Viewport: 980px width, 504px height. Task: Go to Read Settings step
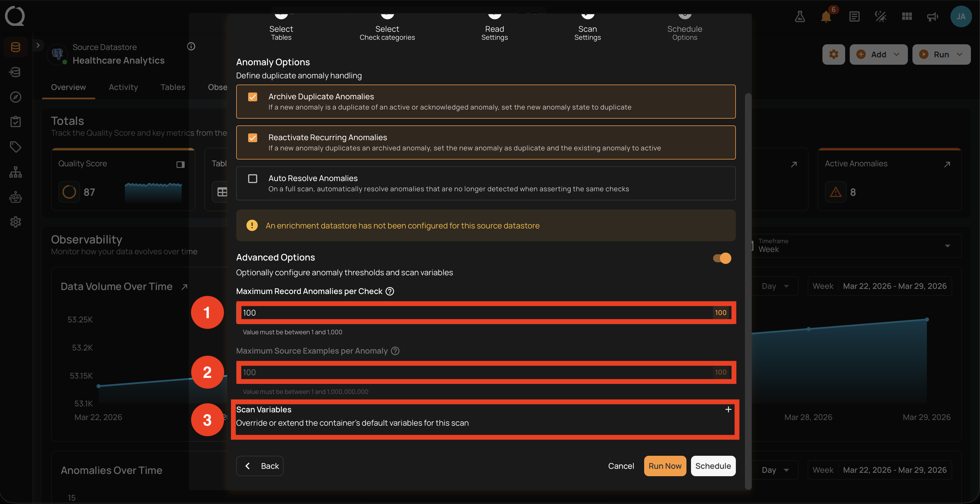[495, 28]
